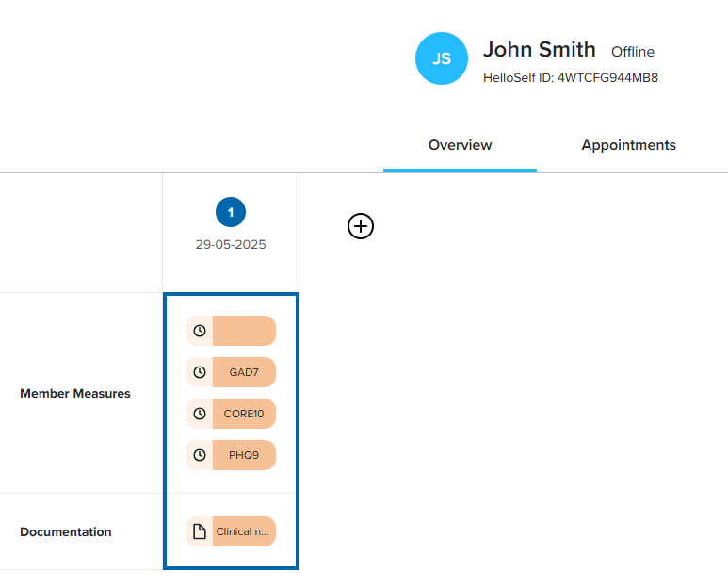The height and width of the screenshot is (587, 728).
Task: Open the CORE10 measure
Action: coord(244,414)
